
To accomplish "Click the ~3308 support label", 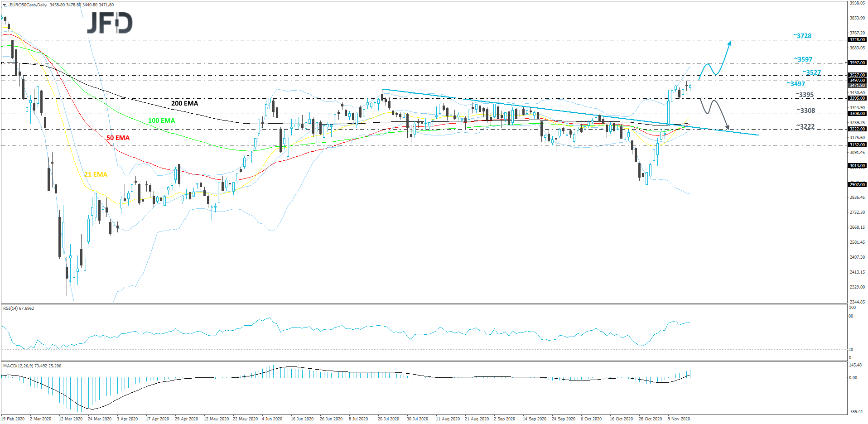I will tap(806, 111).
